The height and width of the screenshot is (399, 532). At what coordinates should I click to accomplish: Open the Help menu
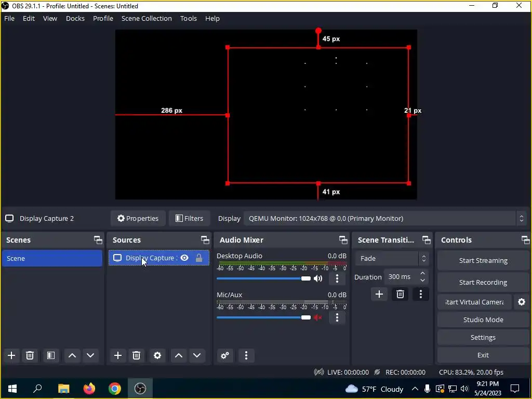pos(212,18)
